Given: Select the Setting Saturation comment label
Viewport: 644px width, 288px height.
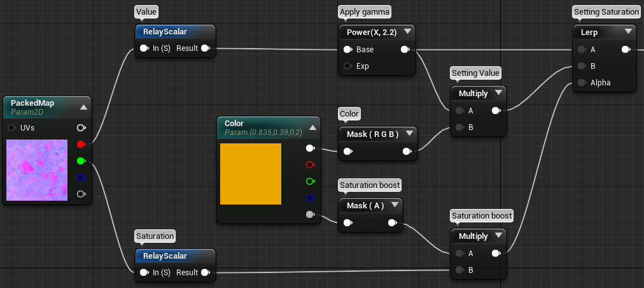Looking at the screenshot, I should pyautogui.click(x=606, y=12).
